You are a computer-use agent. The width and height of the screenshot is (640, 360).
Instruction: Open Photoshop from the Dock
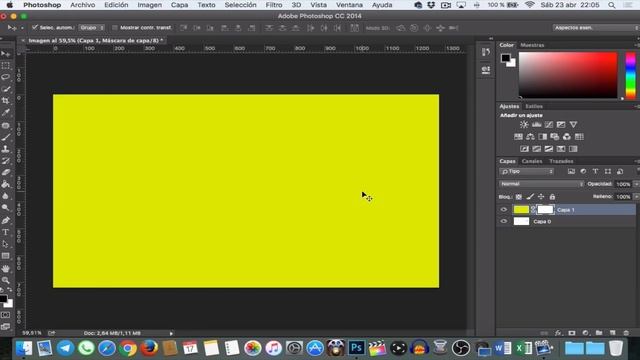(x=356, y=348)
